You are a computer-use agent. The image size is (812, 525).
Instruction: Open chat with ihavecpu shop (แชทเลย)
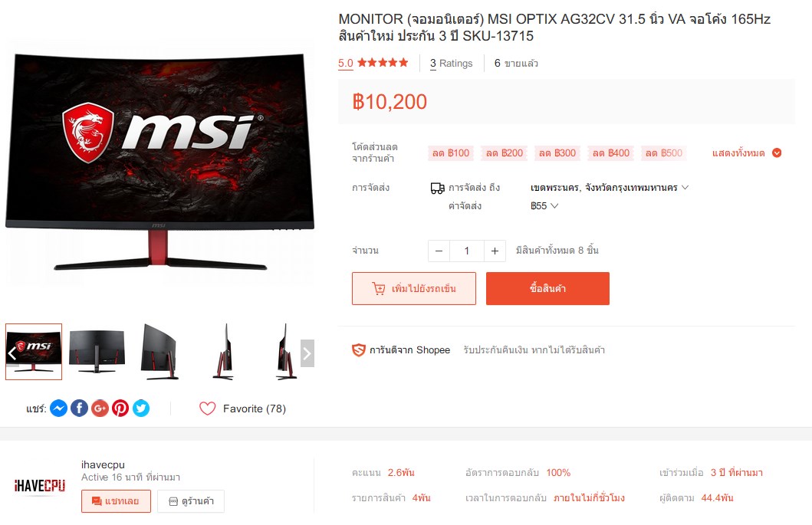coord(116,501)
